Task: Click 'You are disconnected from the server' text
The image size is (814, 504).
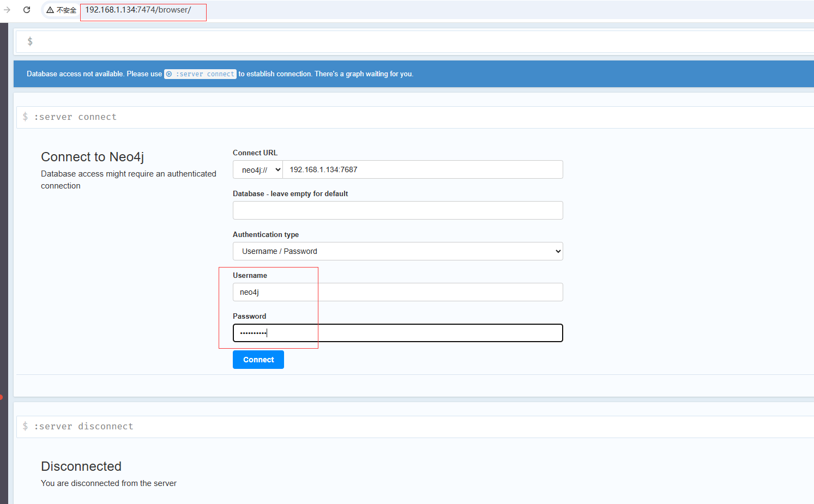Action: 108,483
